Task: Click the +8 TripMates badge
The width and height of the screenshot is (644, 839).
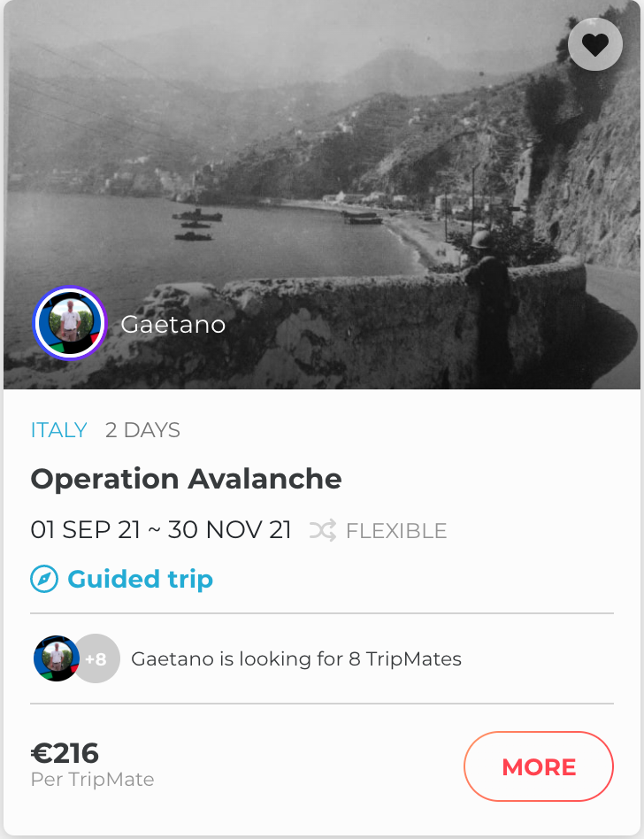Action: [96, 659]
